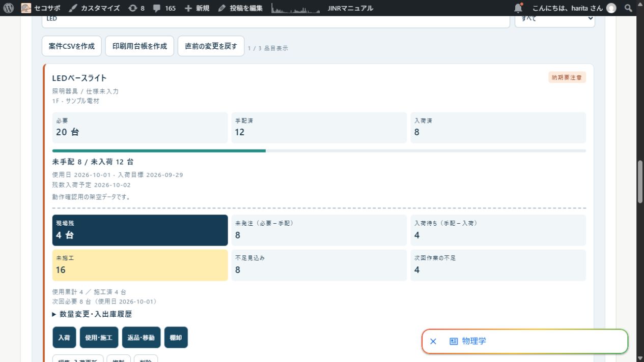Image resolution: width=644 pixels, height=362 pixels.
Task: Click the 直前の変更を戻す undo button
Action: [211, 46]
